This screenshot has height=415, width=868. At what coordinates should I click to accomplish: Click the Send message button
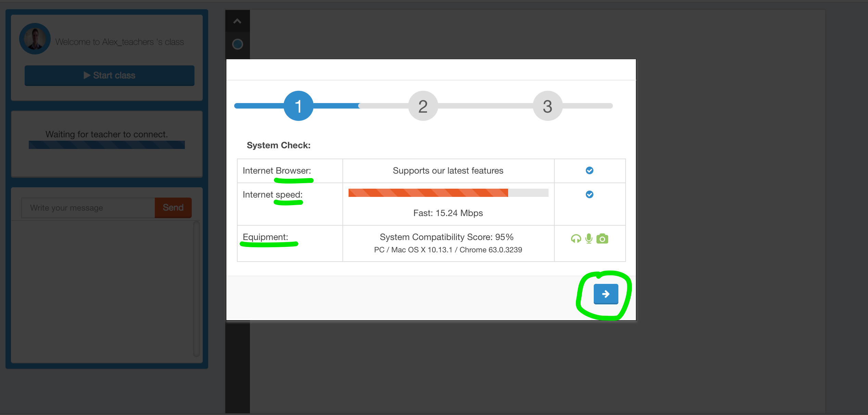tap(173, 207)
